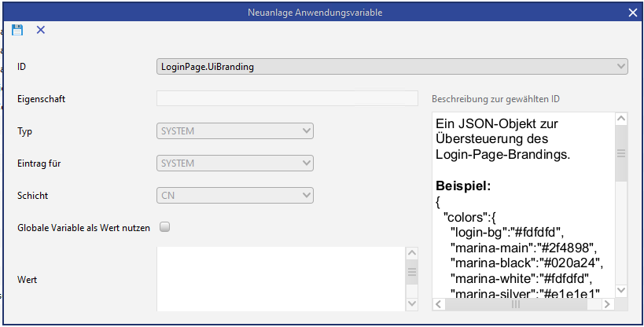Click the Eigenschaft input field

point(287,98)
